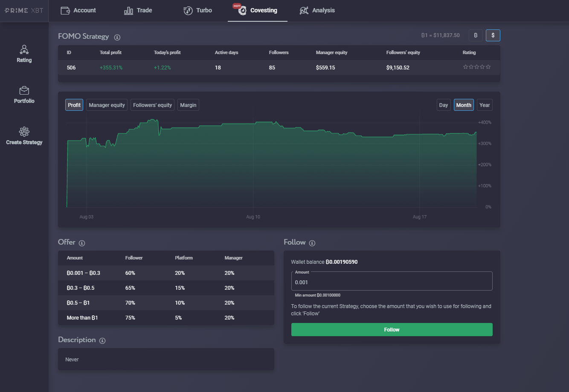Open the Analysis tab
Image resolution: width=569 pixels, height=392 pixels.
[x=317, y=10]
